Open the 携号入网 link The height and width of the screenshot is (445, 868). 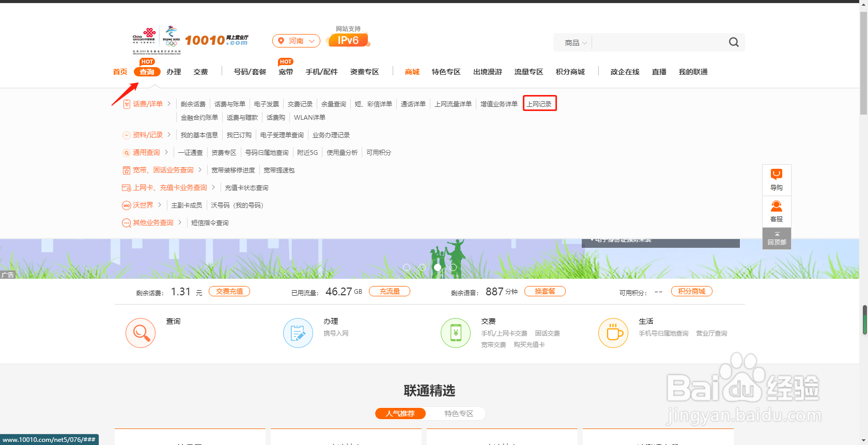pos(336,333)
